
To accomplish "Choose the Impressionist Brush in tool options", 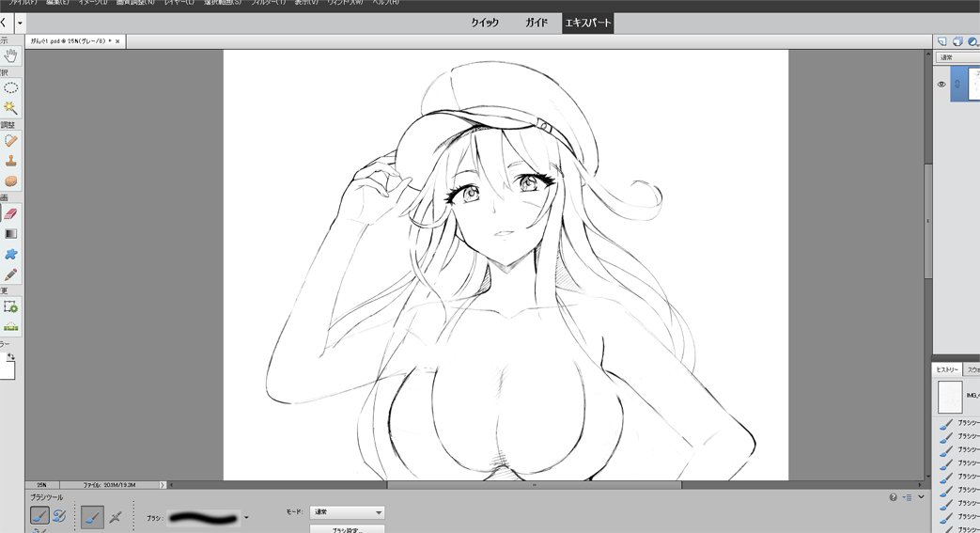I will 59,515.
